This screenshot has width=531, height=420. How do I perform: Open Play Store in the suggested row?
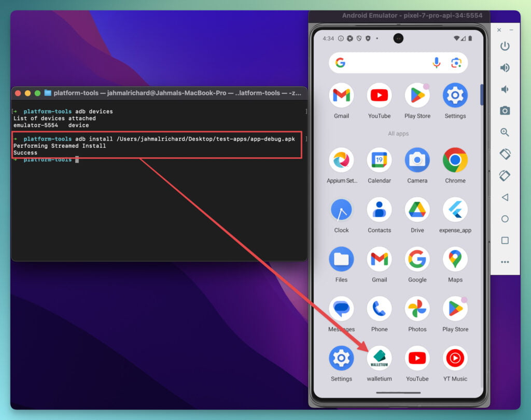point(417,95)
